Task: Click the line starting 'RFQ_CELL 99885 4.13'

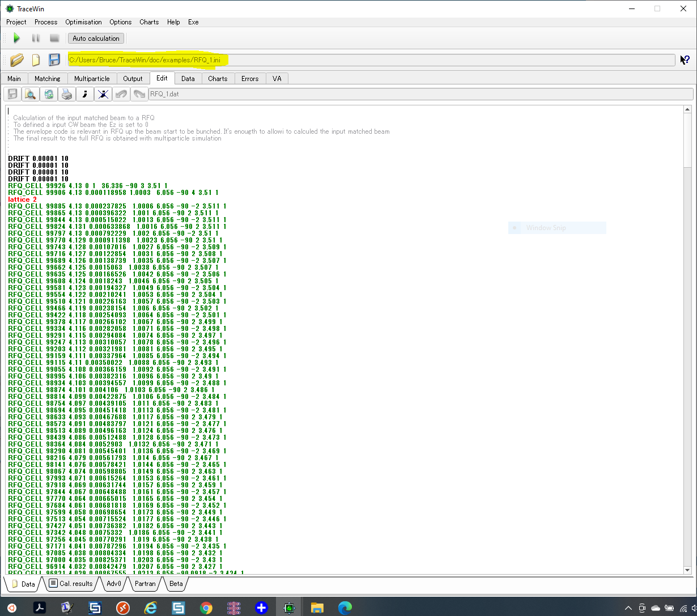Action: 117,206
